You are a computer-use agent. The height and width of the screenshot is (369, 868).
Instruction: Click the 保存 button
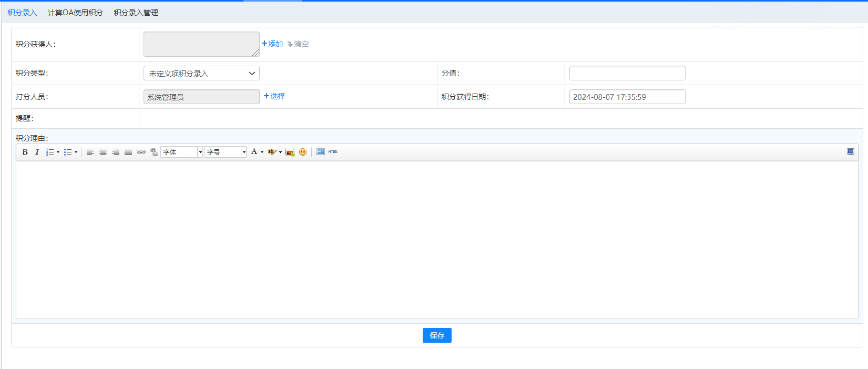coord(437,335)
